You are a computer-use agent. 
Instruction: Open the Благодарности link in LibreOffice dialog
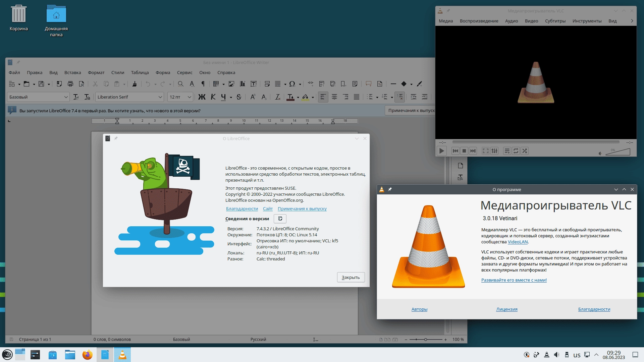242,208
